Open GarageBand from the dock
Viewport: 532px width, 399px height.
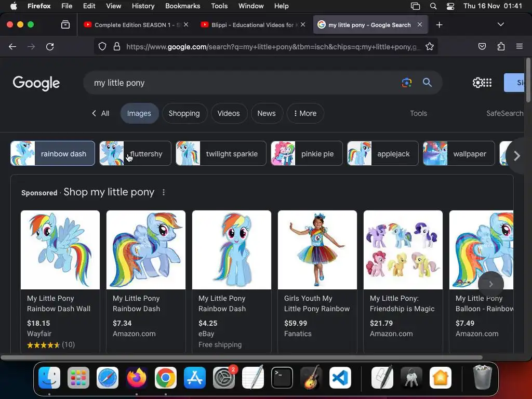[x=311, y=378]
